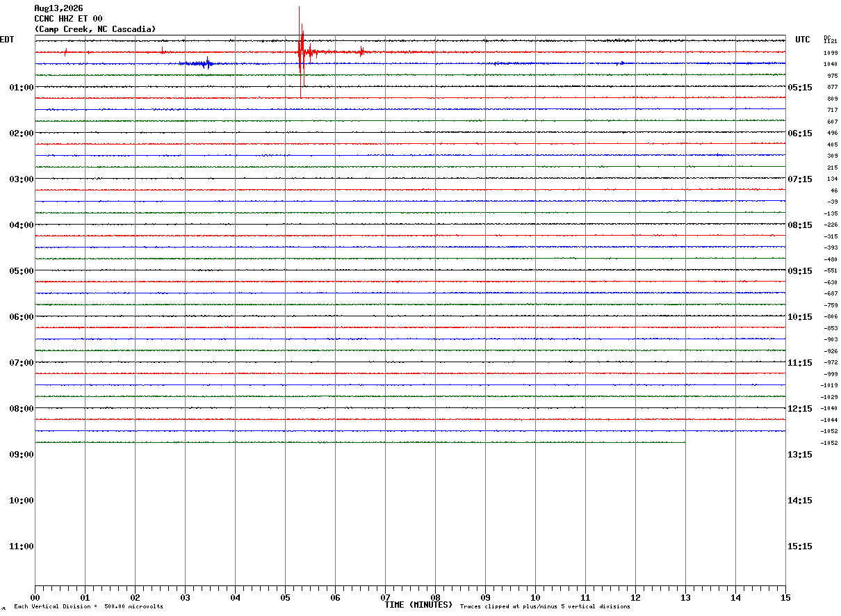Click the Camp Creek, NC Cascadia caption
The width and height of the screenshot is (841, 616).
(x=95, y=29)
